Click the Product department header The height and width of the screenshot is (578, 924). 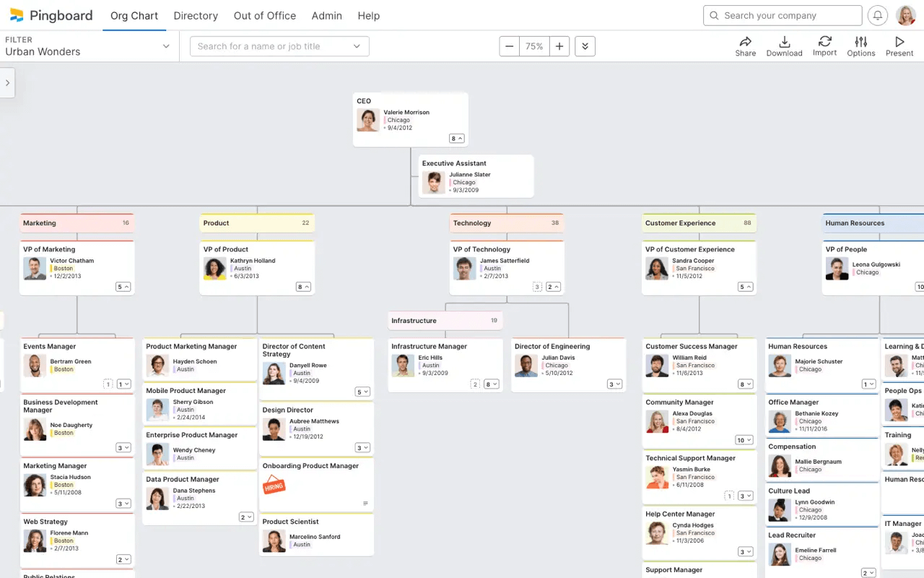coord(257,223)
